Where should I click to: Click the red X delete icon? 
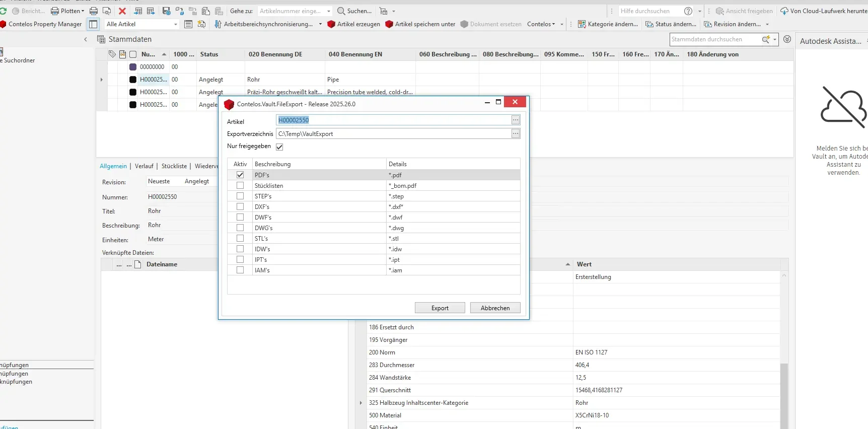click(x=122, y=11)
